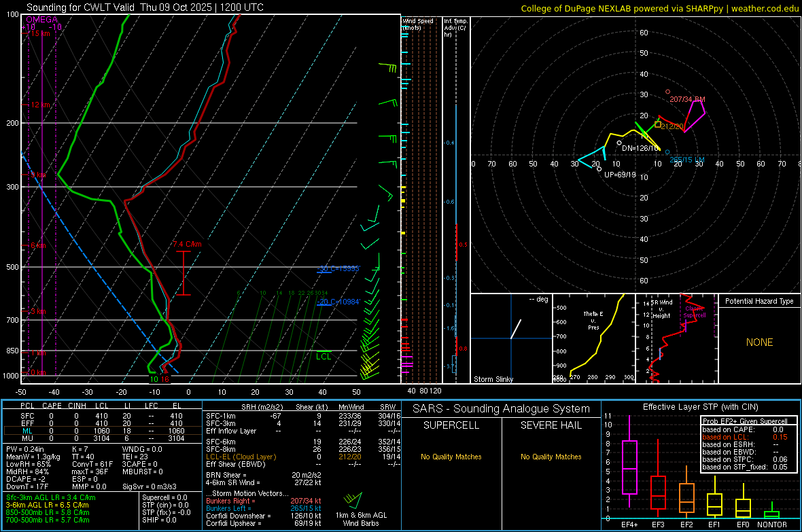The image size is (802, 532).
Task: Click the 'TEI = 23' value
Action: (135, 457)
